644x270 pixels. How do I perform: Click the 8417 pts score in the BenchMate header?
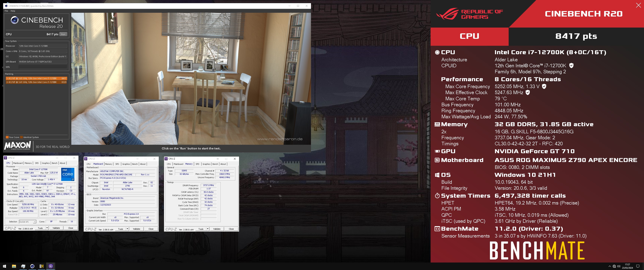pyautogui.click(x=576, y=36)
